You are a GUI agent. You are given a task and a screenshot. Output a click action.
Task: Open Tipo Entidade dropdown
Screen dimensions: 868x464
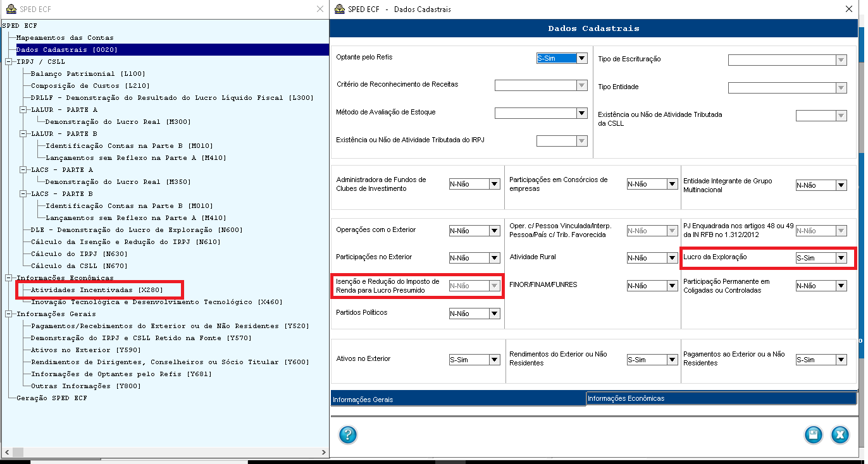point(841,88)
